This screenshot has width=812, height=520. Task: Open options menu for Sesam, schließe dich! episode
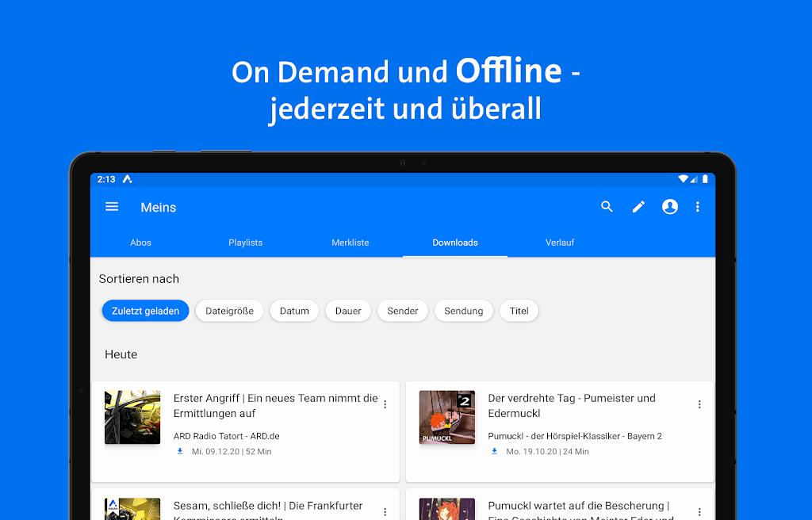click(385, 512)
